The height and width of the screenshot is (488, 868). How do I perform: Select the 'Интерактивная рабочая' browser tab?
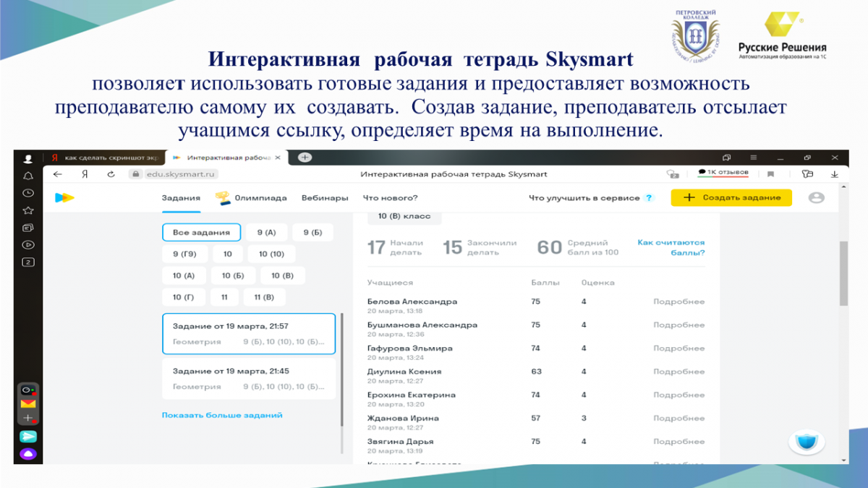pyautogui.click(x=226, y=157)
